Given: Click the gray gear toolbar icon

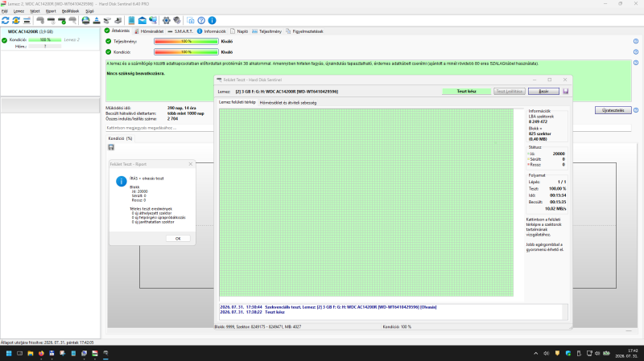Looking at the screenshot, I should pos(177,20).
